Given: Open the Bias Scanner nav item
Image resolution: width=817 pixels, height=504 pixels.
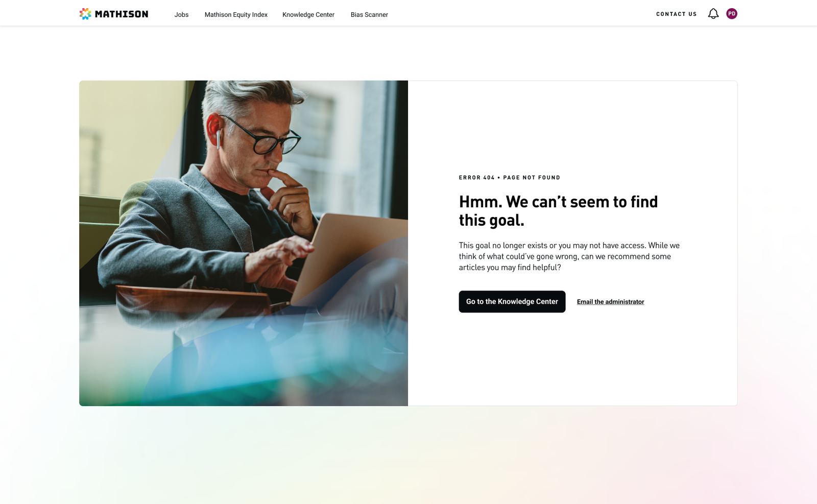Looking at the screenshot, I should (369, 15).
